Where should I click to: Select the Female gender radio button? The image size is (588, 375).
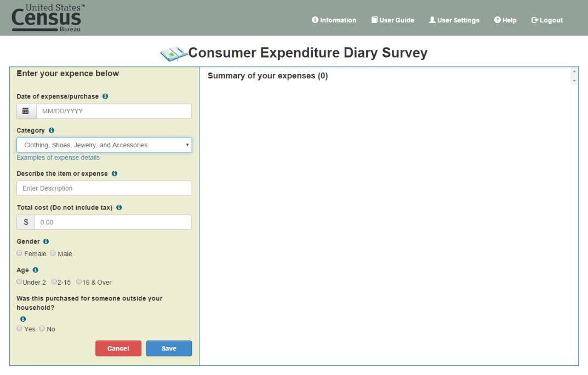20,253
